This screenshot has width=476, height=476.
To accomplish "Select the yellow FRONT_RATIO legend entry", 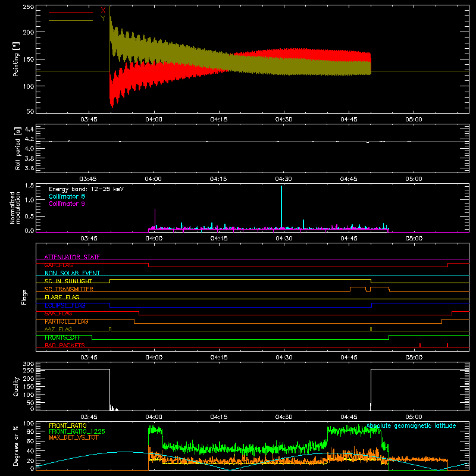I will pos(67,425).
